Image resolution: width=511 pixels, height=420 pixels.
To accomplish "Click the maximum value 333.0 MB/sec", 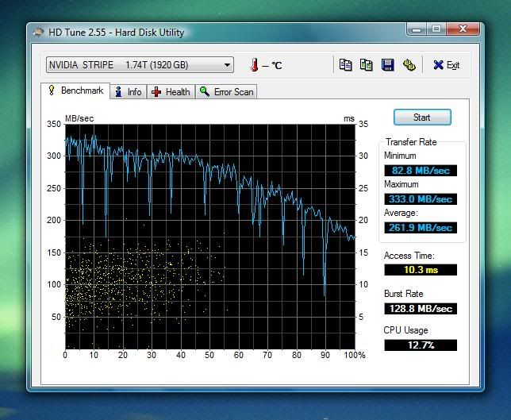I will click(x=421, y=199).
